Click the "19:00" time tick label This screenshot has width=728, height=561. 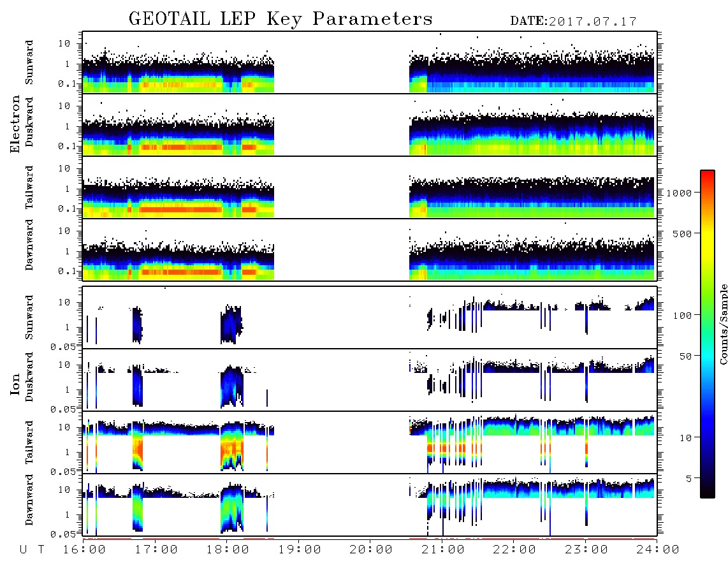[x=300, y=550]
